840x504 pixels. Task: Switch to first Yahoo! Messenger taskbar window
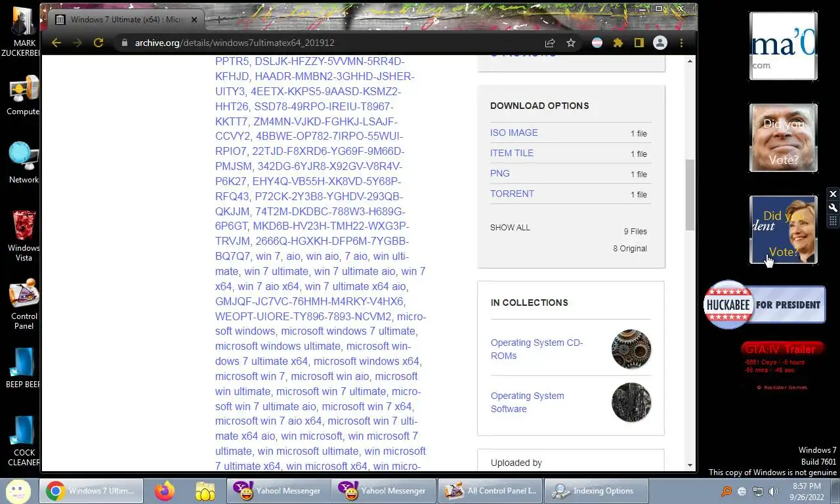point(278,490)
